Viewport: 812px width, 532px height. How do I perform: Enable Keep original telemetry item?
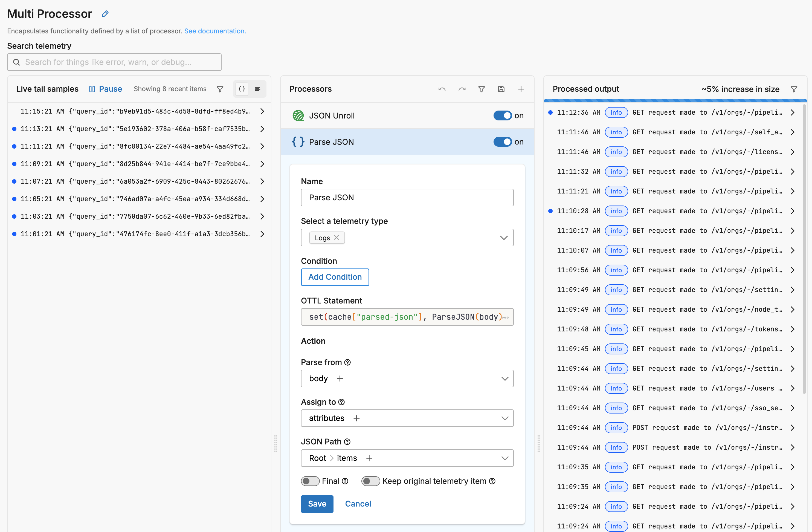[x=370, y=481]
